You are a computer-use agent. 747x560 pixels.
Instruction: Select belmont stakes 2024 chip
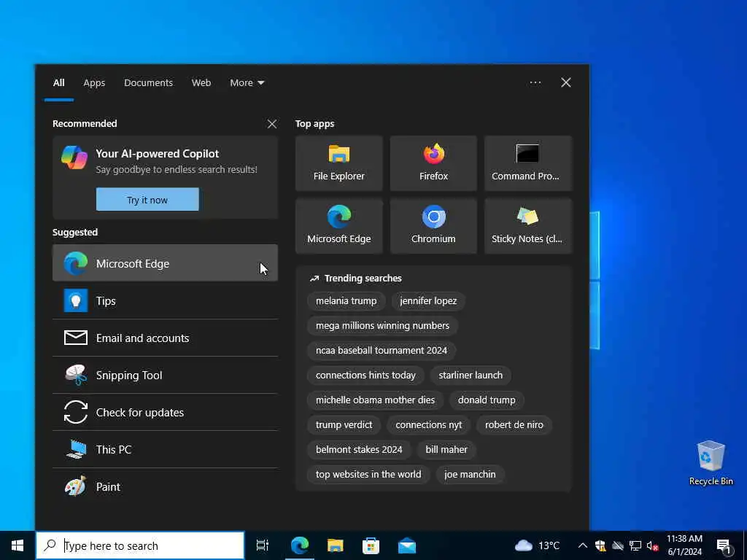tap(359, 449)
